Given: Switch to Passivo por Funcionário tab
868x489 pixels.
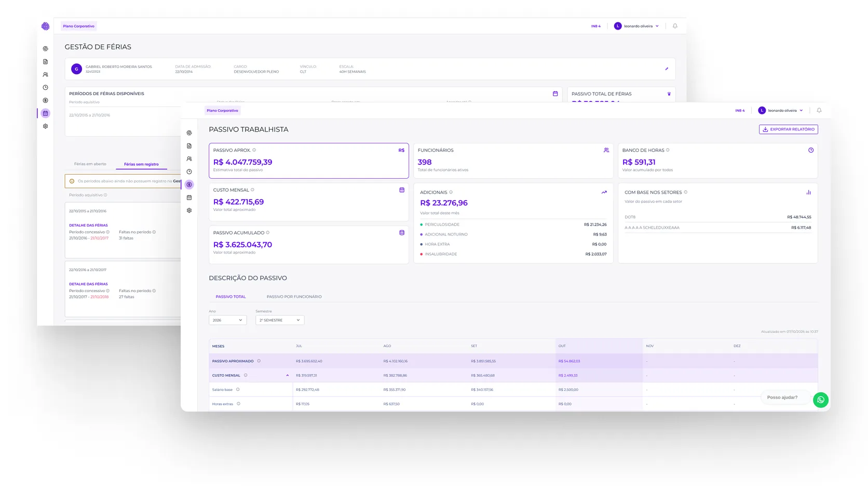Looking at the screenshot, I should tap(294, 297).
